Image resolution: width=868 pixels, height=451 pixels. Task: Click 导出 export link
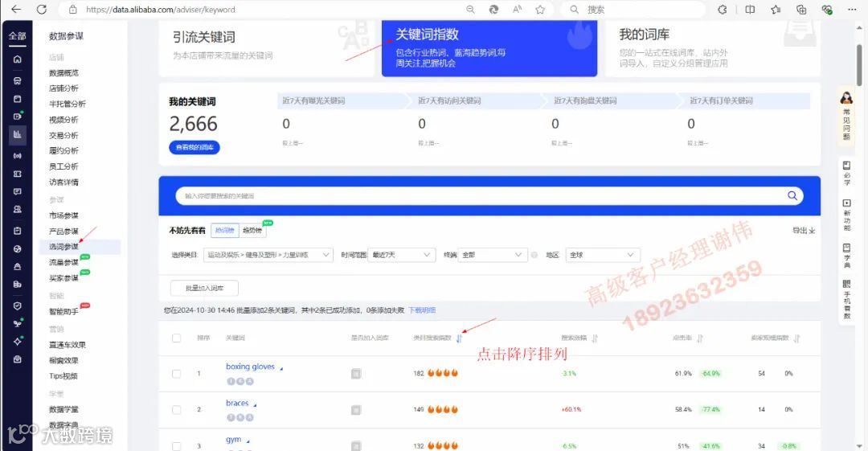pyautogui.click(x=804, y=231)
